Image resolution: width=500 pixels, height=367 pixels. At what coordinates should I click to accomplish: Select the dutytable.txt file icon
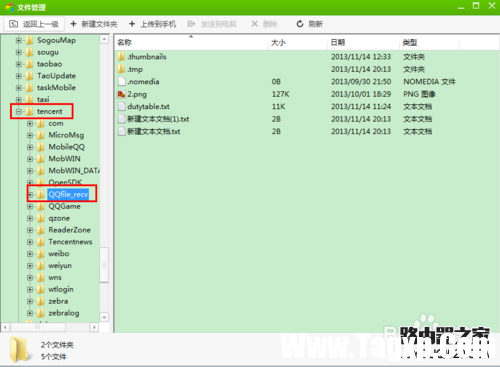(122, 107)
